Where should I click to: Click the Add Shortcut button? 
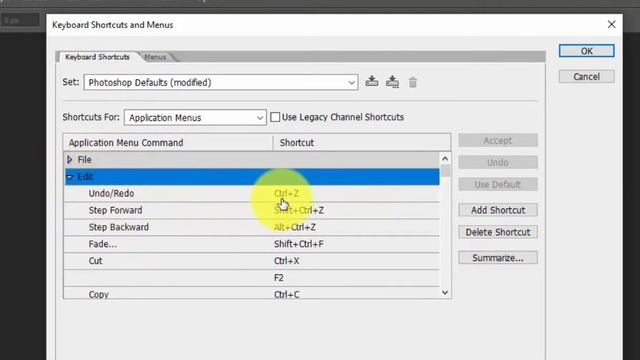pos(498,210)
